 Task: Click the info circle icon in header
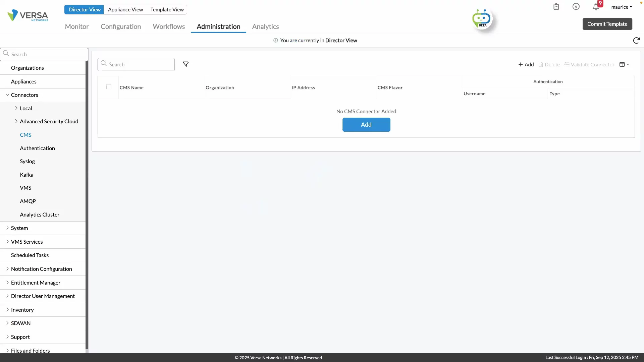click(x=576, y=7)
